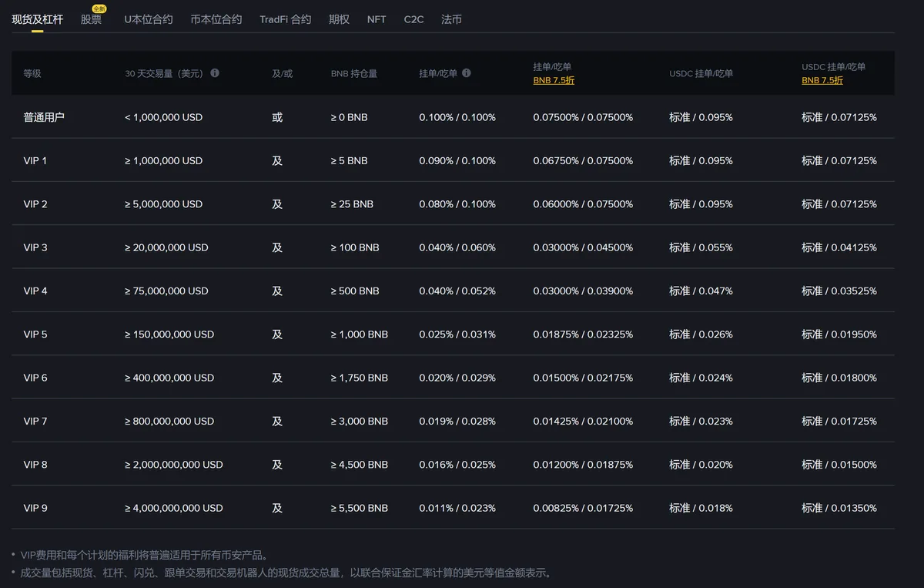Open info icon beside 30 天交易量
Viewport: 924px width, 588px height.
point(215,73)
